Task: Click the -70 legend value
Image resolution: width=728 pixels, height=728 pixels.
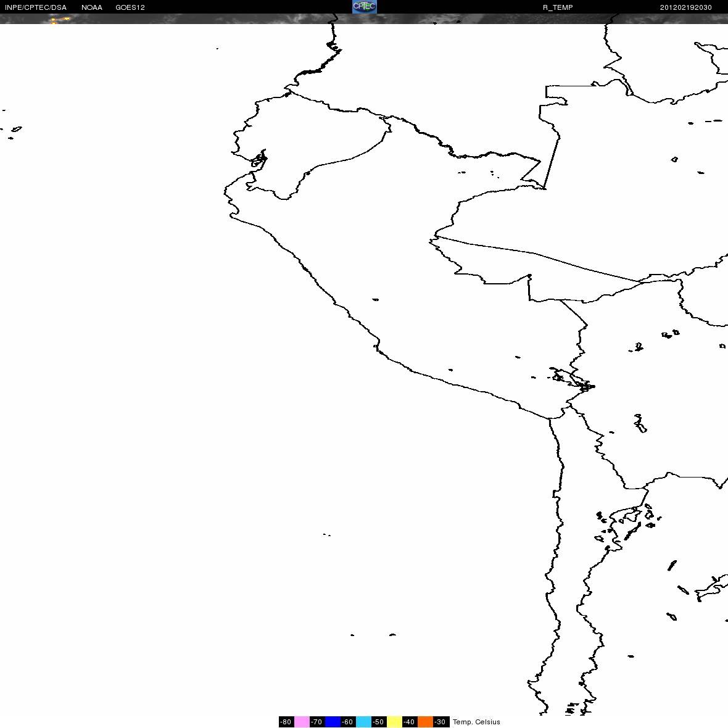Action: [x=316, y=721]
